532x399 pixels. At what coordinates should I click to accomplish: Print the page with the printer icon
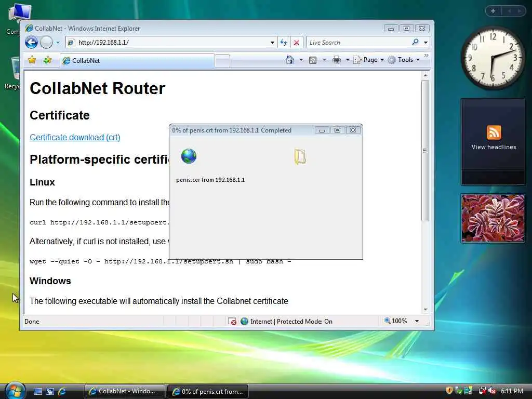click(337, 60)
